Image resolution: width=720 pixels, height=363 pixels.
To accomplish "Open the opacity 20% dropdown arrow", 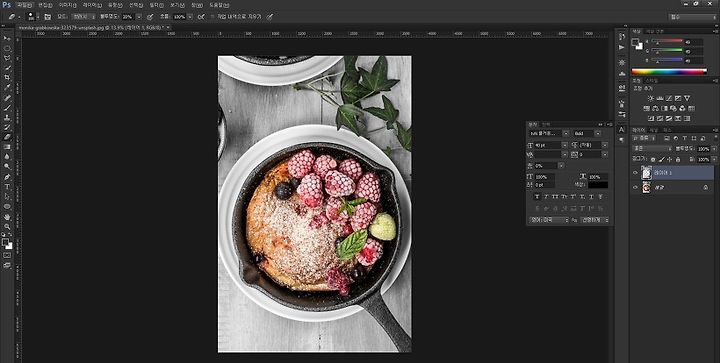I will point(139,17).
